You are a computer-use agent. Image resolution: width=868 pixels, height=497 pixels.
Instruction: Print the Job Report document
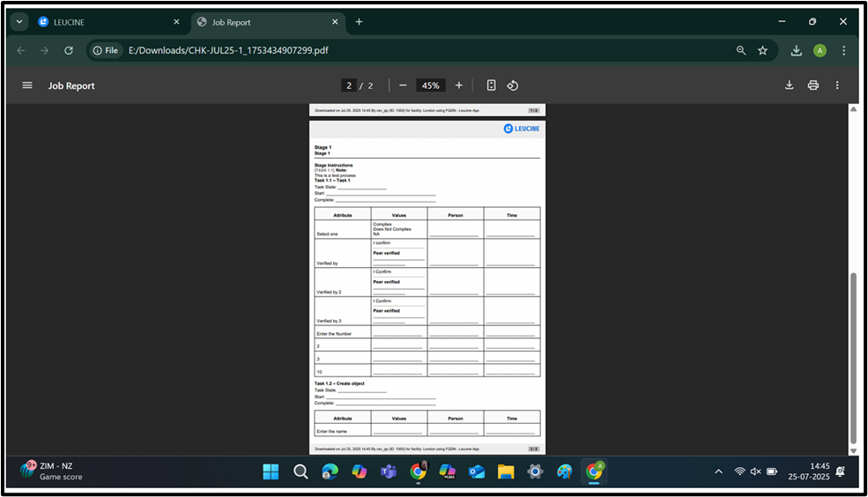[813, 85]
